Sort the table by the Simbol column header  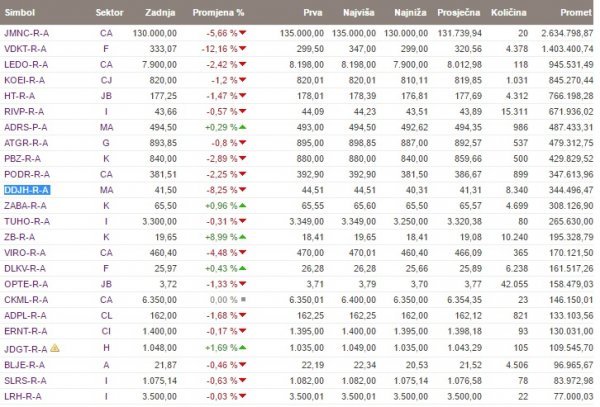point(20,13)
